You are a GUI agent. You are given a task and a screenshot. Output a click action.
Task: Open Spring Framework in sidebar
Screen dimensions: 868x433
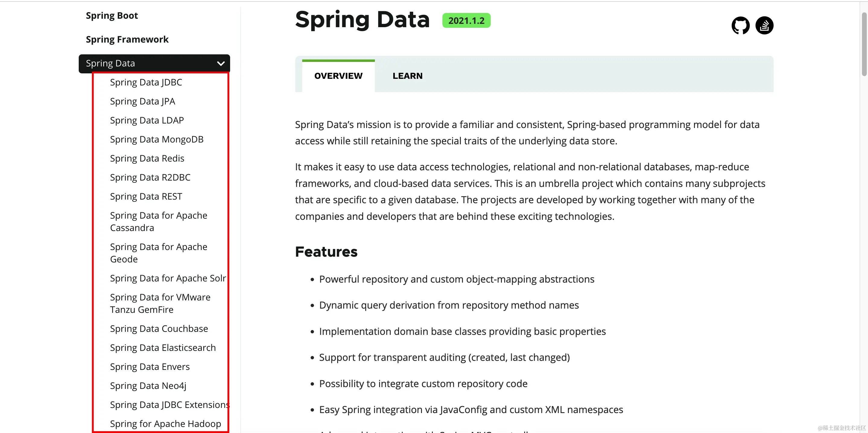pyautogui.click(x=127, y=40)
